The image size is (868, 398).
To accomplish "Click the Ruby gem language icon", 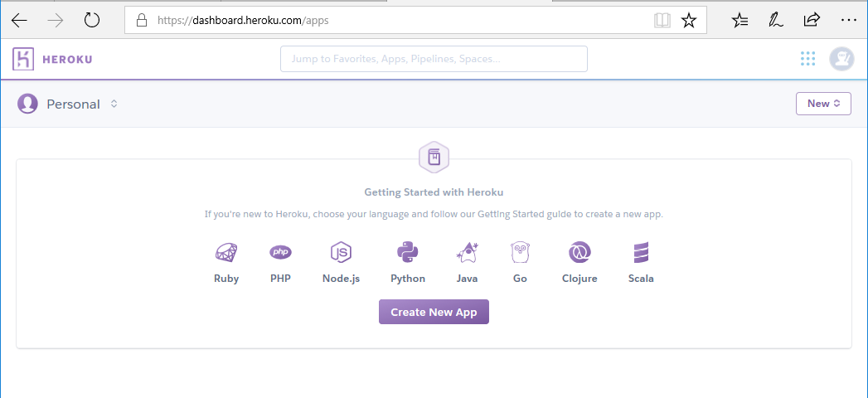I will click(225, 253).
